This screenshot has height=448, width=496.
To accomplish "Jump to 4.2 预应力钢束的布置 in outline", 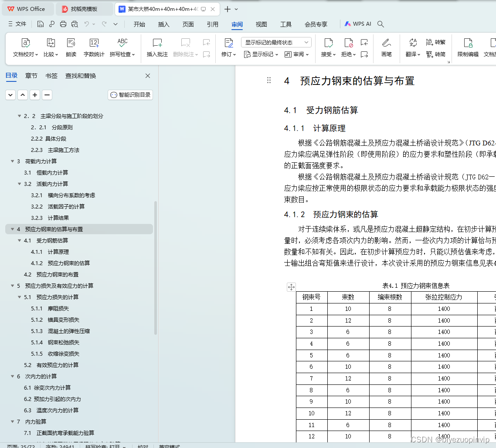I will click(x=51, y=275).
